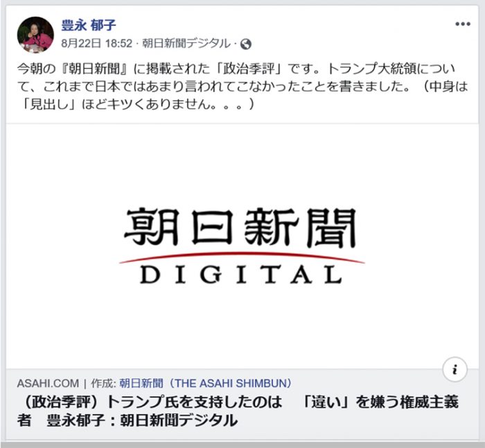Click the 作成: label before the publisher
485x448 pixels.
point(103,384)
